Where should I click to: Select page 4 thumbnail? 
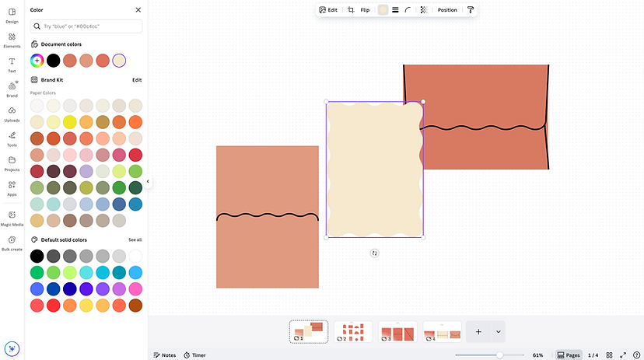(442, 332)
